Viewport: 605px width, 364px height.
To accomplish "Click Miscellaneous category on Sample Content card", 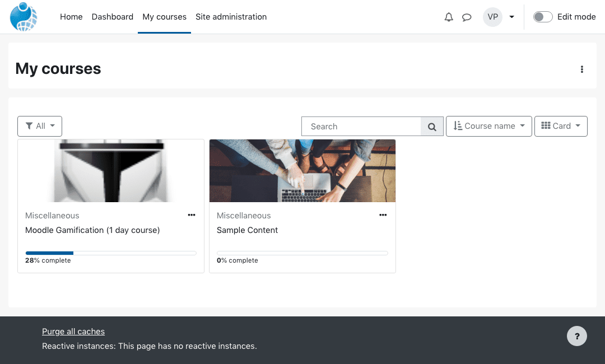I will [244, 216].
